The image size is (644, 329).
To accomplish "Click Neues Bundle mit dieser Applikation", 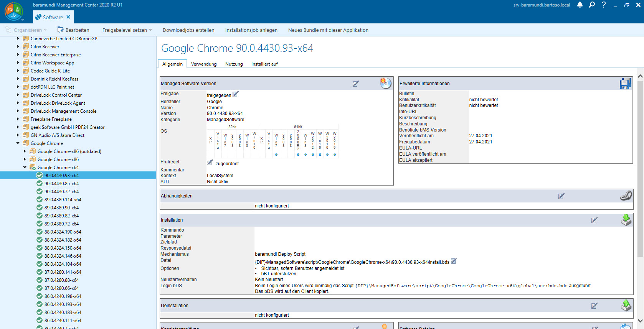I will (328, 30).
